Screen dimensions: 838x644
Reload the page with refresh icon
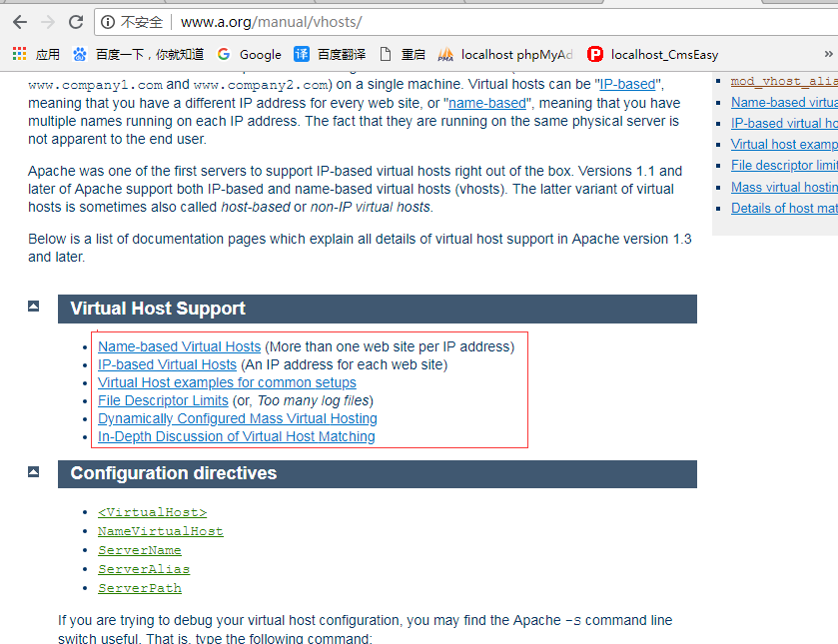pyautogui.click(x=76, y=22)
